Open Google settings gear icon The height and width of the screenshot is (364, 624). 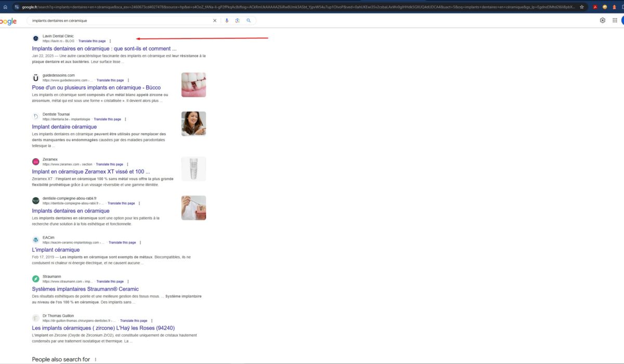tap(603, 21)
